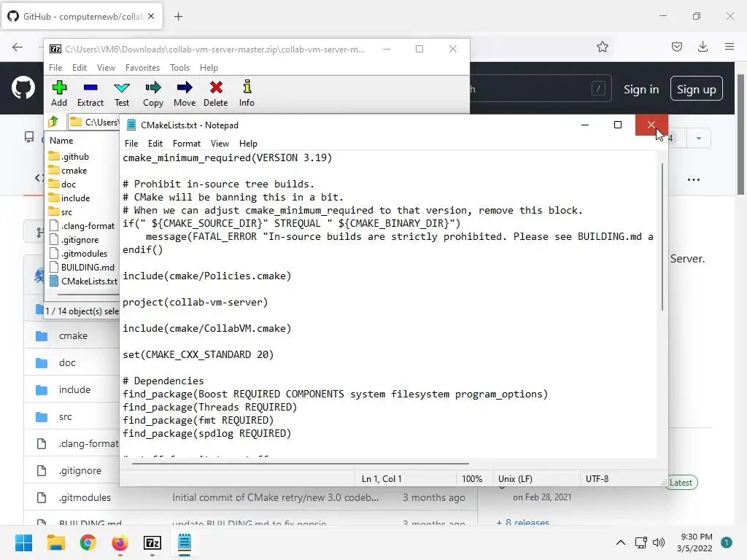
Task: Open Info in the 7-Zip toolbar
Action: point(247,94)
